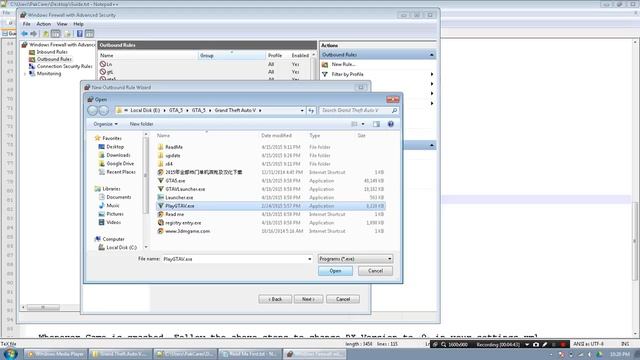
Task: Go back in the Open dialog
Action: click(93, 110)
